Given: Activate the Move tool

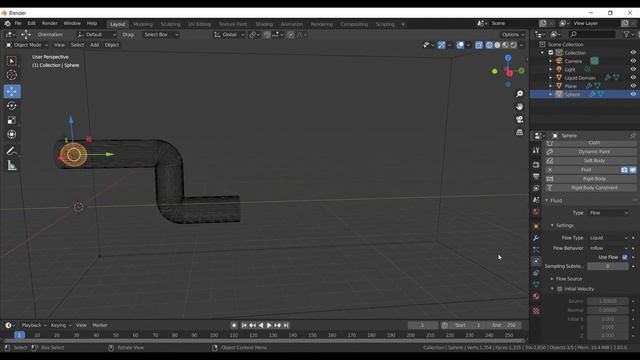Looking at the screenshot, I should (x=12, y=91).
